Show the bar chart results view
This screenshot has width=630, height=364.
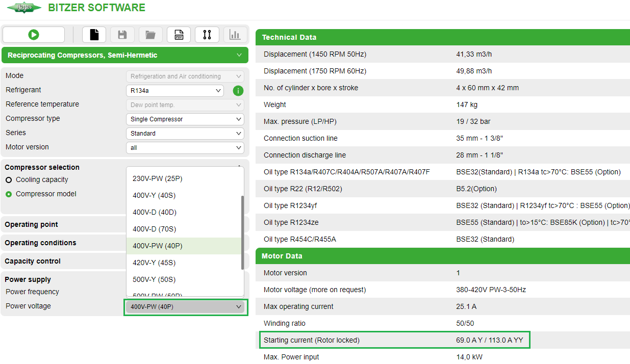[235, 34]
